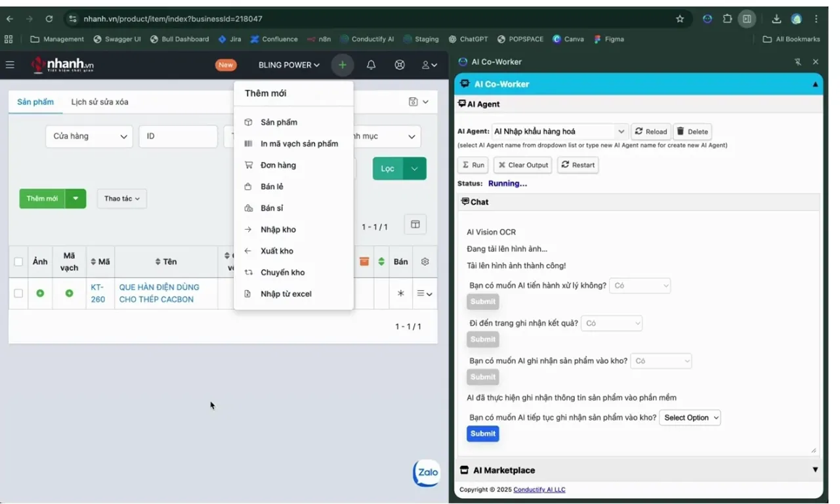Open the Cửa hàng filter dropdown

pos(89,136)
